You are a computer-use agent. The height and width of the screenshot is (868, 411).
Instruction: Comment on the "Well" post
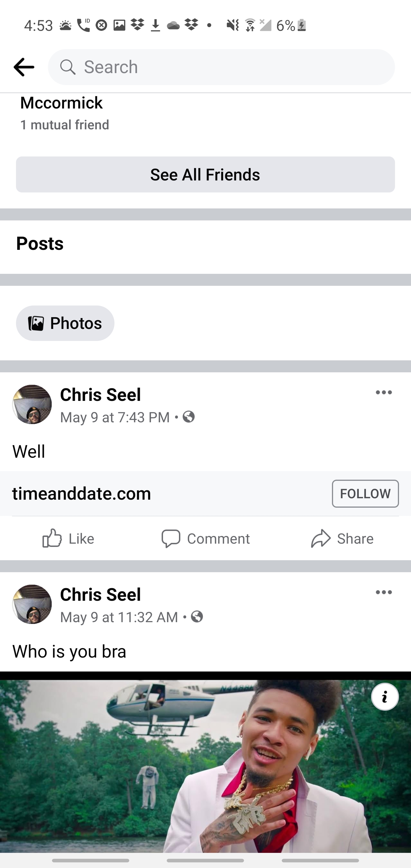point(205,539)
